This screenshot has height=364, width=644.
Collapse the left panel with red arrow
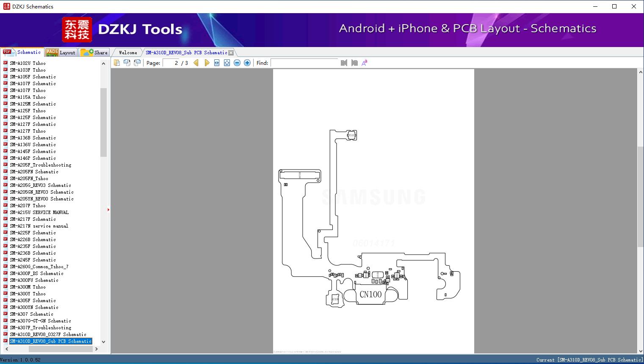click(x=108, y=210)
